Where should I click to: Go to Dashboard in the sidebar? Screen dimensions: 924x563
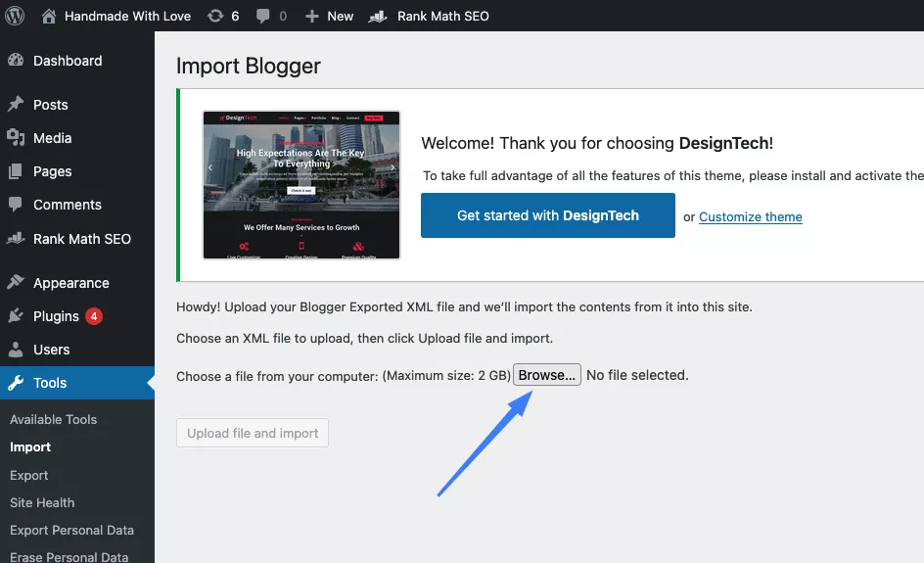point(68,61)
